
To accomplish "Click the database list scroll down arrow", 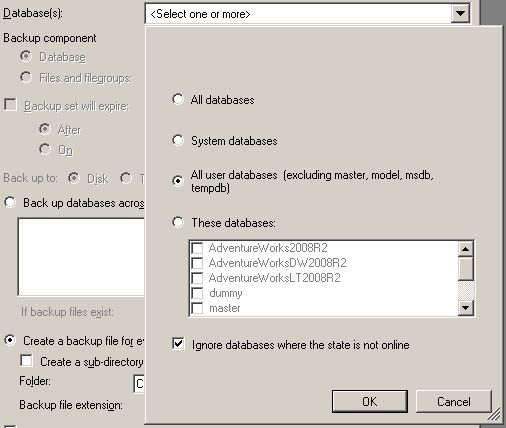I will point(466,307).
